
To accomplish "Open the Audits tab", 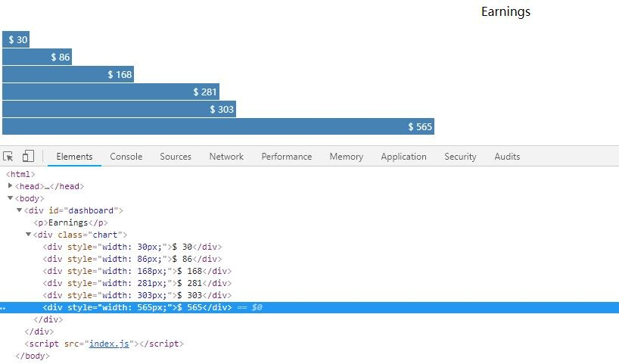I will [507, 157].
